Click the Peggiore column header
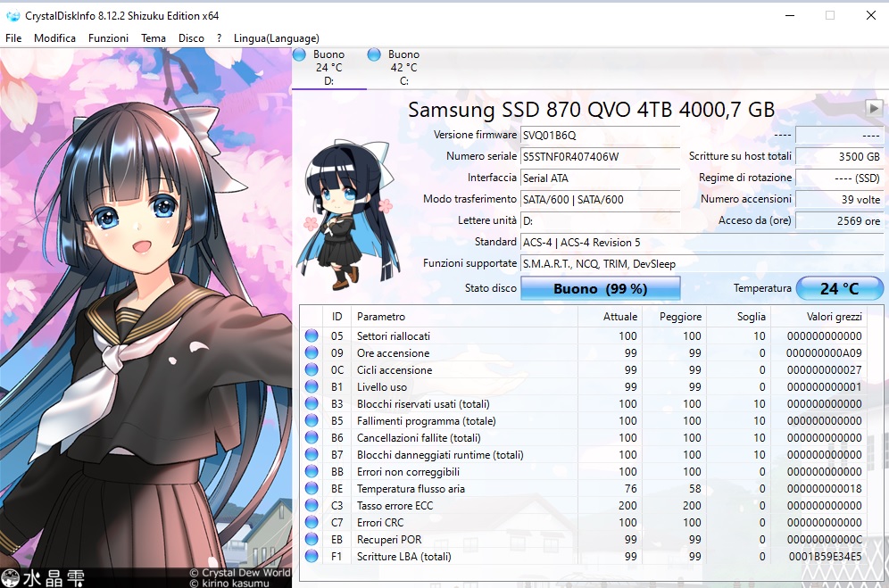Image resolution: width=889 pixels, height=588 pixels. (674, 317)
